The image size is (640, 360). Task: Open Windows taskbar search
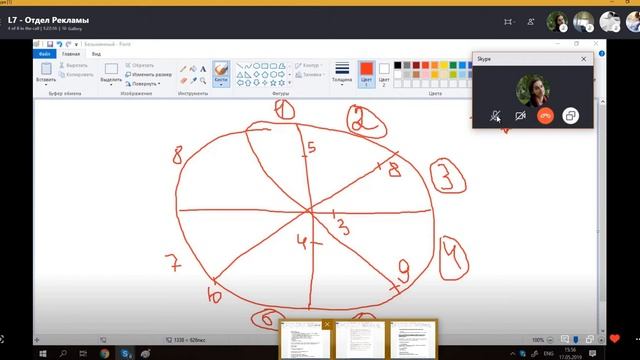click(63, 353)
